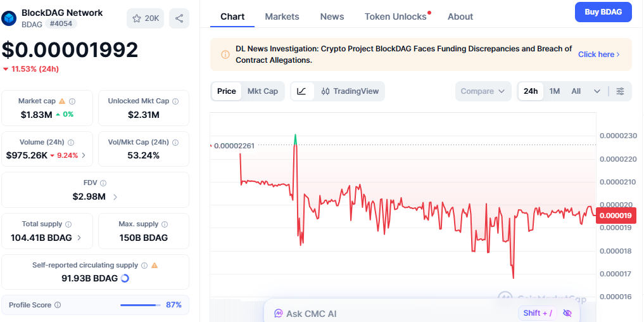Expand Total supply details chevron
Viewport: 644px width, 322px height.
(x=79, y=238)
